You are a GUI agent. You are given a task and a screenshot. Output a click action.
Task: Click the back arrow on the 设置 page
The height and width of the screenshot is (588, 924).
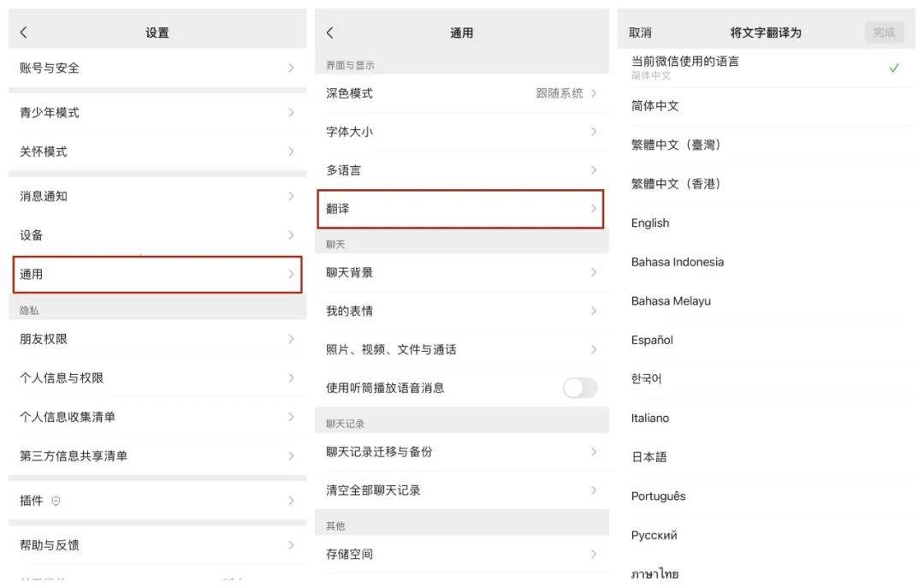click(x=24, y=32)
